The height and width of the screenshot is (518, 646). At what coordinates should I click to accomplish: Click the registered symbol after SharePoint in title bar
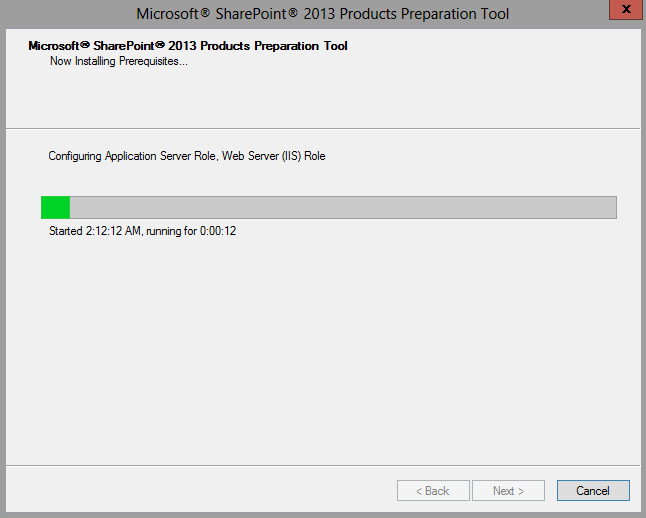(293, 12)
